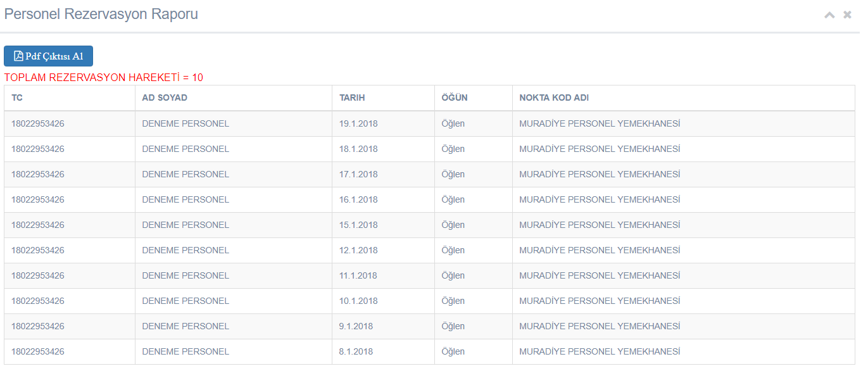Click MURADİYE PERSONEL YEMEKHANESİ in the 8.1.2018 row
The height and width of the screenshot is (378, 868).
click(x=600, y=351)
